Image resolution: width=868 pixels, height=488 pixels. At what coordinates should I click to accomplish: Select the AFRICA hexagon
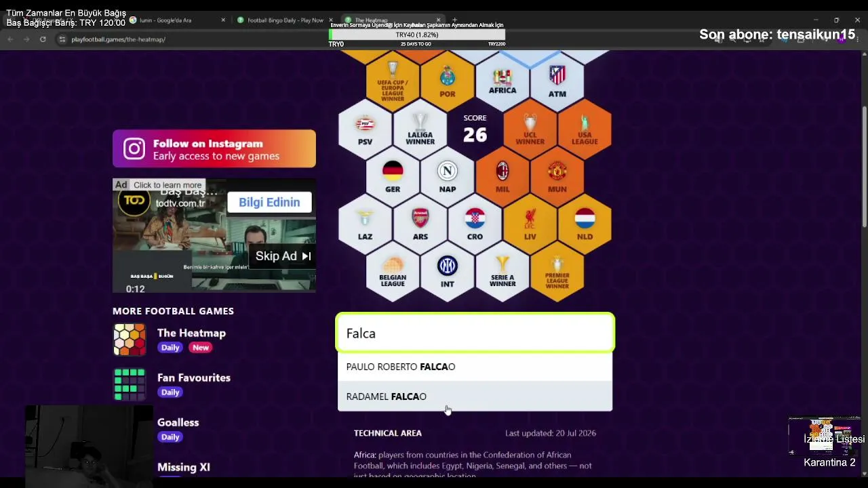point(502,81)
